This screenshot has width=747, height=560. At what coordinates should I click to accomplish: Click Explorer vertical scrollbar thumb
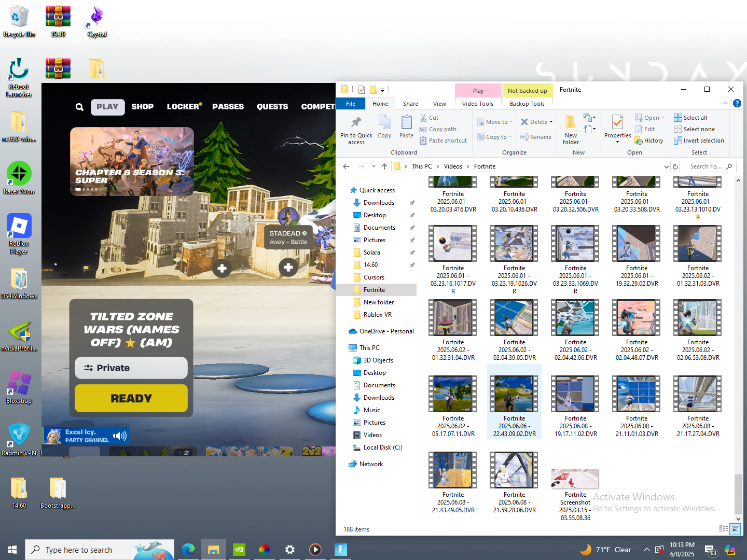pos(738,494)
